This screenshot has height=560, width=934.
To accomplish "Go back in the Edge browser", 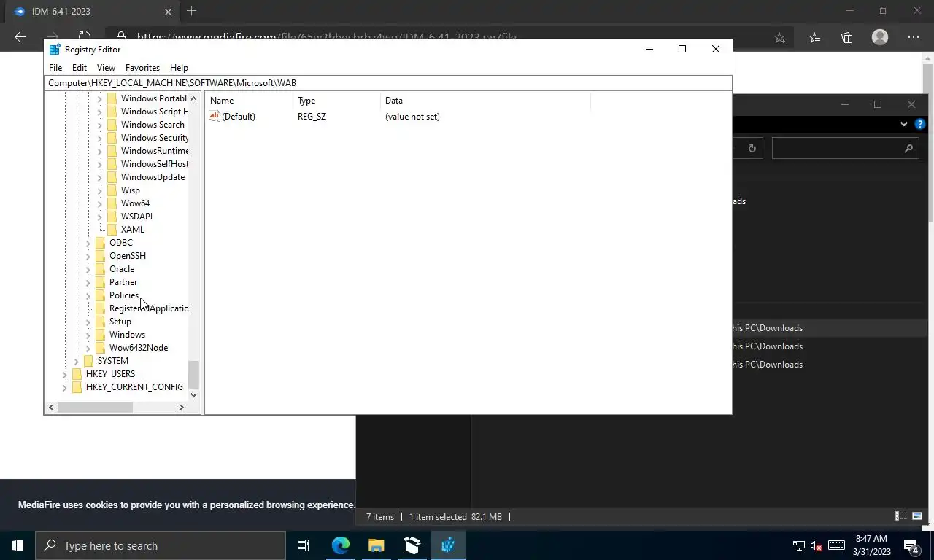I will (x=20, y=37).
